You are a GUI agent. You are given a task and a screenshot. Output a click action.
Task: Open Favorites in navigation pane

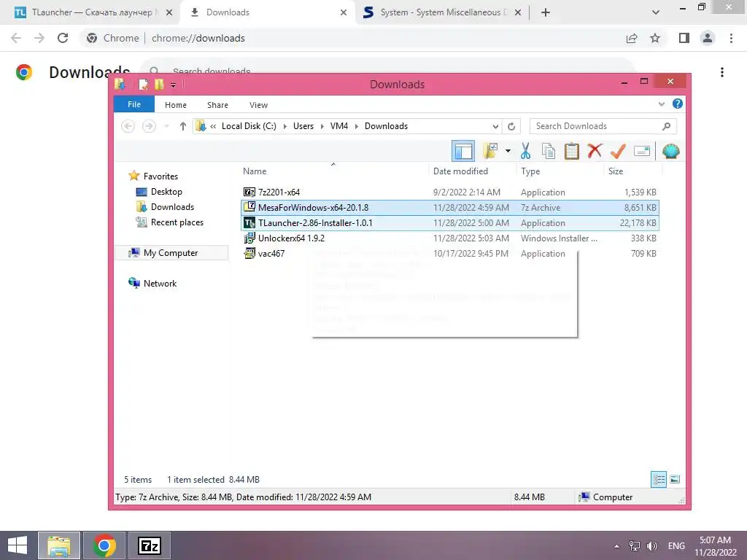(x=160, y=176)
